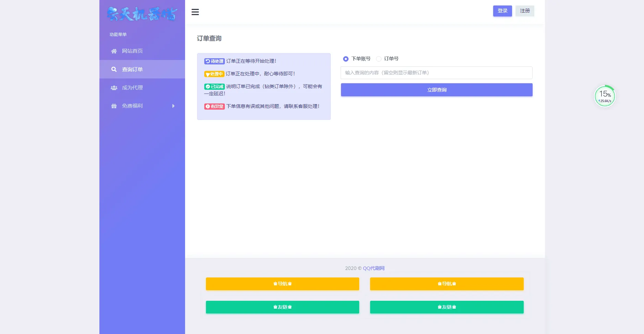Submit with the 立即查询 button
Image resolution: width=644 pixels, height=334 pixels.
point(436,90)
